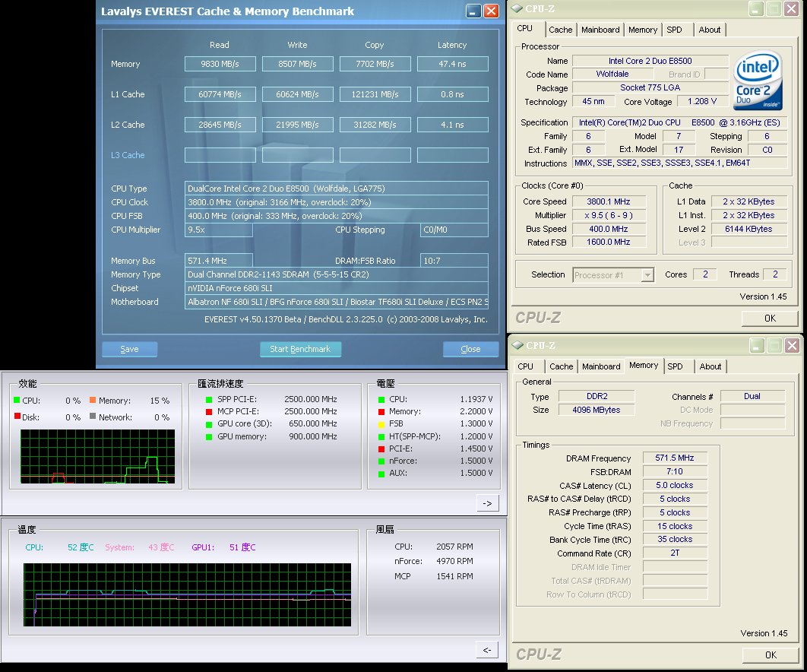
Task: Click the processor Name field "Intel Core 2 Duo E8500"
Action: point(650,61)
